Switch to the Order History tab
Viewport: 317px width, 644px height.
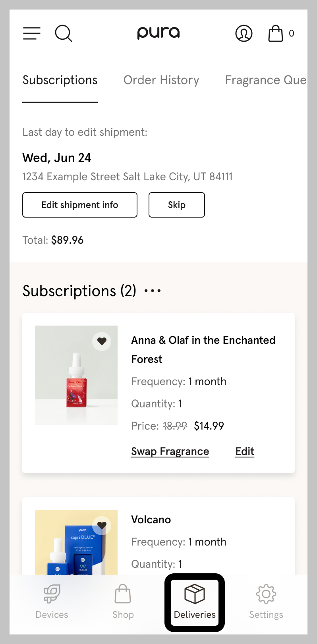coord(161,80)
